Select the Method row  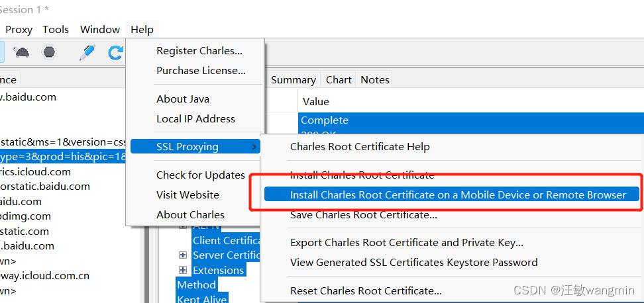(196, 284)
